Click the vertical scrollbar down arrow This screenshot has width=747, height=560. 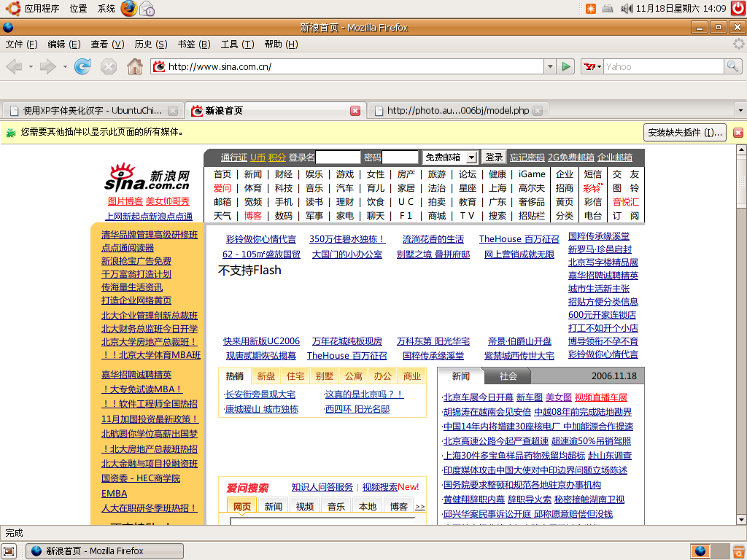click(x=741, y=519)
